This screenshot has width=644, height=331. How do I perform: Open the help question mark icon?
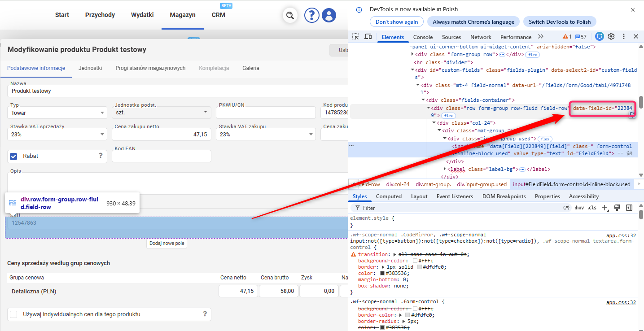coord(311,15)
